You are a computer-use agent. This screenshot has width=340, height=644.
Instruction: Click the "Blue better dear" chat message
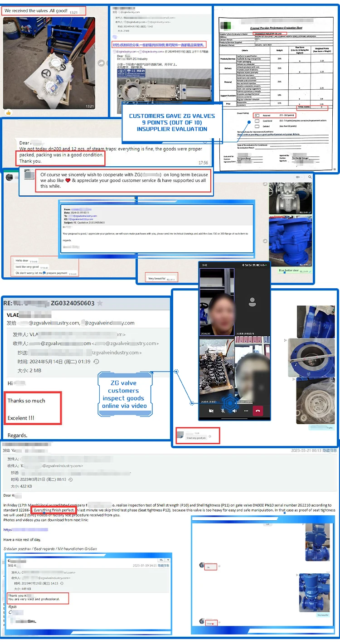coord(294,271)
